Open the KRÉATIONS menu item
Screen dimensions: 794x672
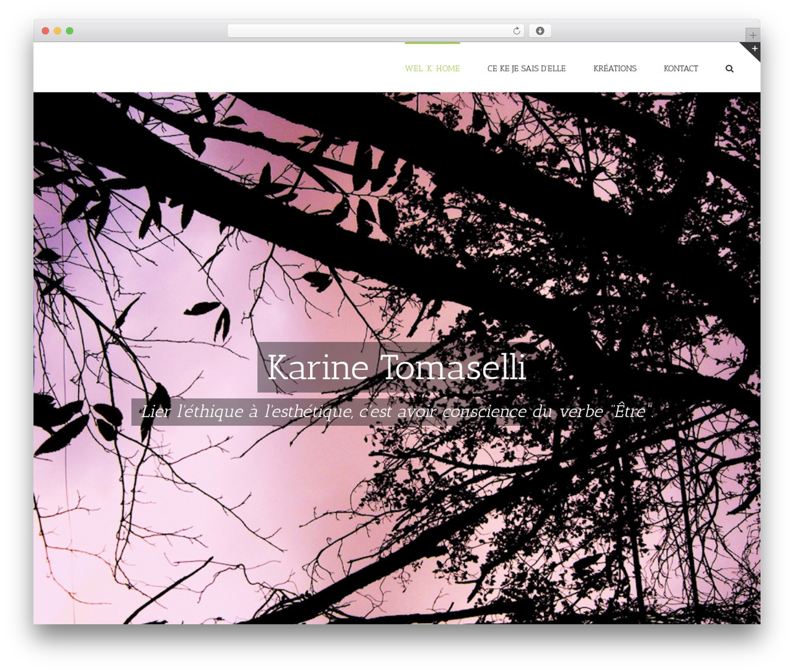click(615, 68)
